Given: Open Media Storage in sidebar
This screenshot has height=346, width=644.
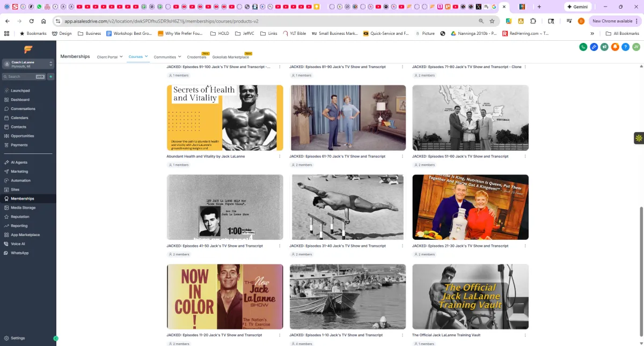Looking at the screenshot, I should pyautogui.click(x=23, y=208).
